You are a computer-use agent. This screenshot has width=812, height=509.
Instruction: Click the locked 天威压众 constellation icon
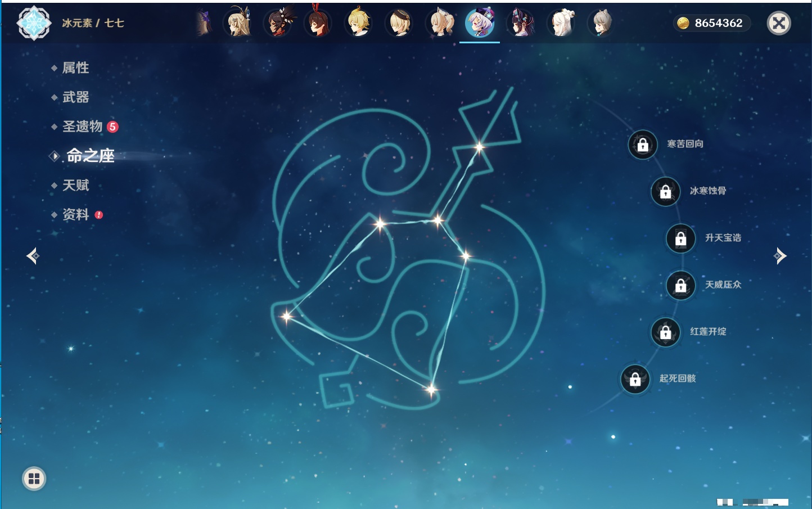tap(680, 285)
